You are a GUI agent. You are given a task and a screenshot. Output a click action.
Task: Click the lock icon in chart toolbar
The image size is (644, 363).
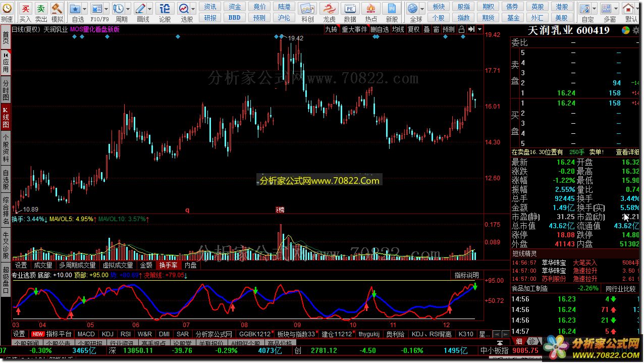(x=461, y=29)
